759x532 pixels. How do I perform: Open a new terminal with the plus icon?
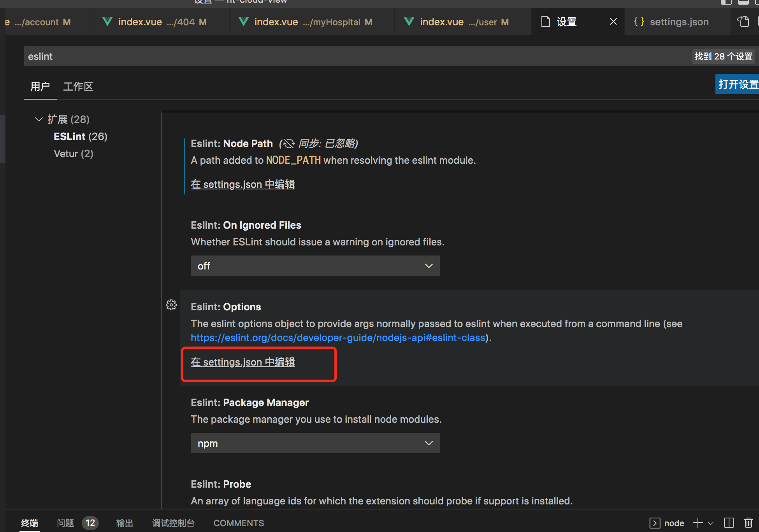(697, 523)
